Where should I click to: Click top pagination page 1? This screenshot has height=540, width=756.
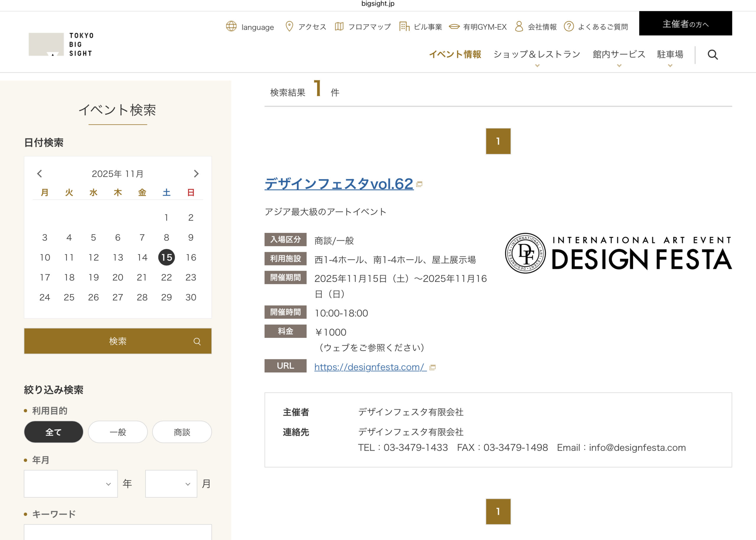click(498, 141)
